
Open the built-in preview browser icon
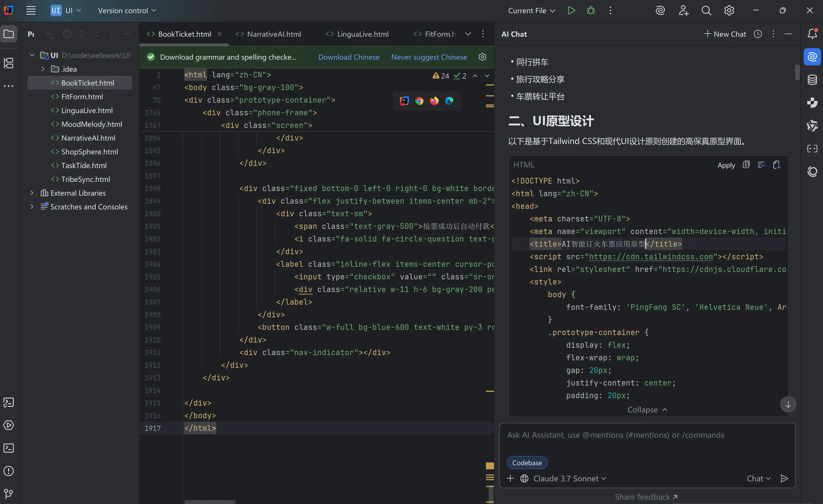pyautogui.click(x=404, y=101)
